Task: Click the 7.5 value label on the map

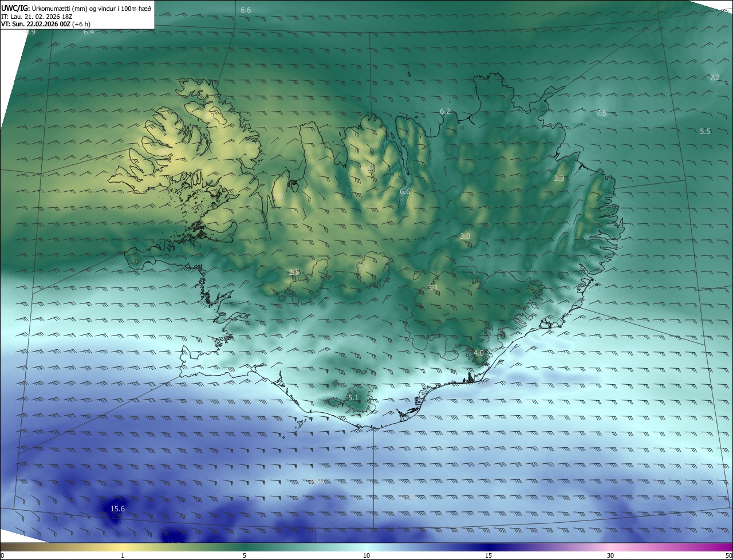Action: pos(601,113)
